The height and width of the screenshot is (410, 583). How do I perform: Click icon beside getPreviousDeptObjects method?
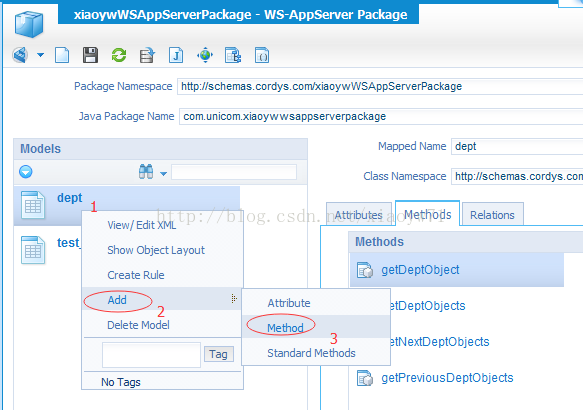point(365,378)
